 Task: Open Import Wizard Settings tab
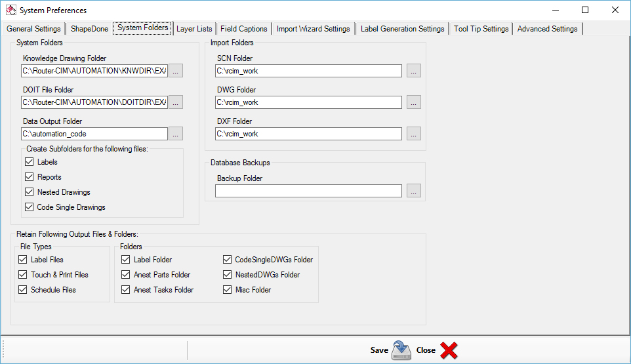313,29
